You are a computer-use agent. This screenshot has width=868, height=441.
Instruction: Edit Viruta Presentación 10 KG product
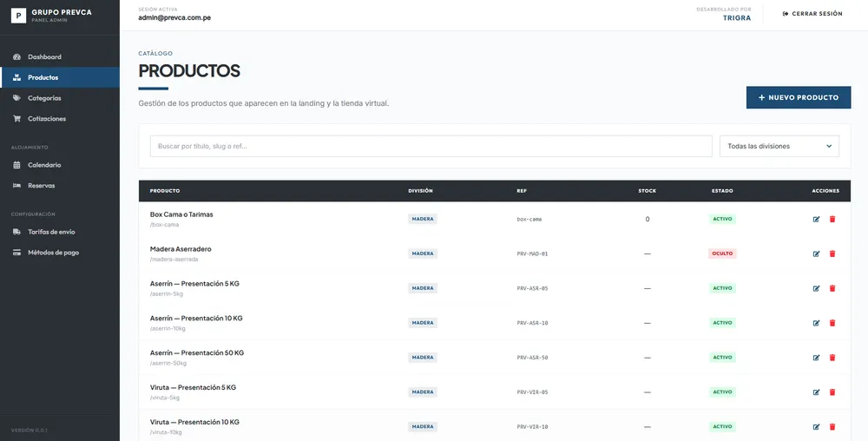pyautogui.click(x=816, y=426)
